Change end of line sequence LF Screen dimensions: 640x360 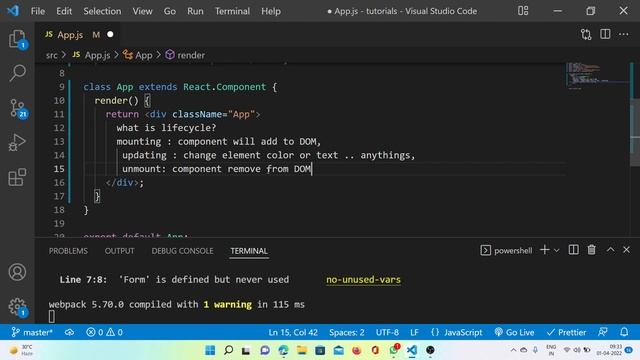point(414,332)
